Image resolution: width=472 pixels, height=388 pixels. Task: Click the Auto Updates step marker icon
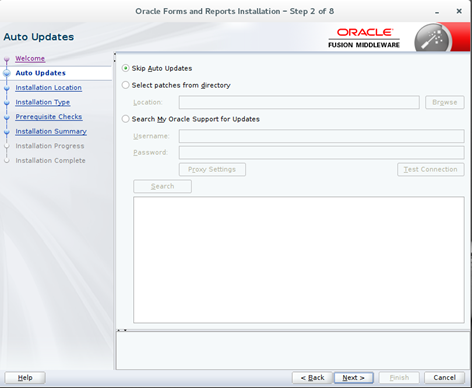(x=7, y=73)
